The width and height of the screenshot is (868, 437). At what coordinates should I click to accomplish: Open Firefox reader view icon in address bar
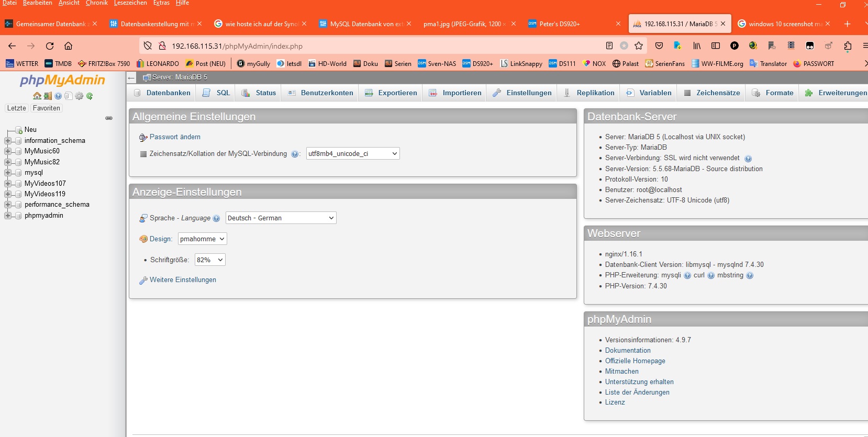pyautogui.click(x=609, y=46)
